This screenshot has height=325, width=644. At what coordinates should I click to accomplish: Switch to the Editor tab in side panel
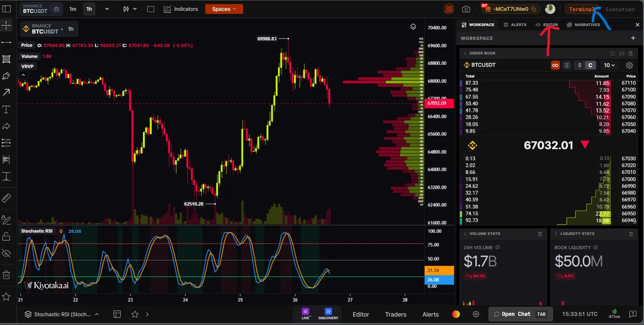coord(547,25)
